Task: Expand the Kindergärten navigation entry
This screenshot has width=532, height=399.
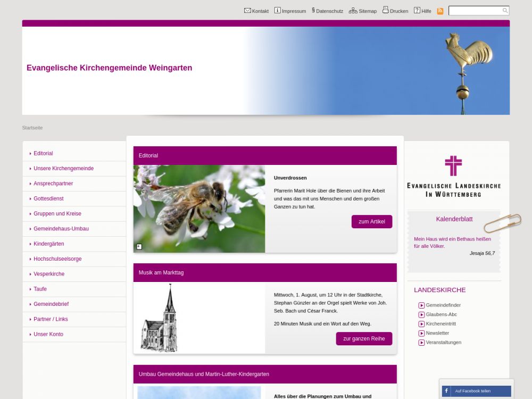Action: (x=48, y=244)
